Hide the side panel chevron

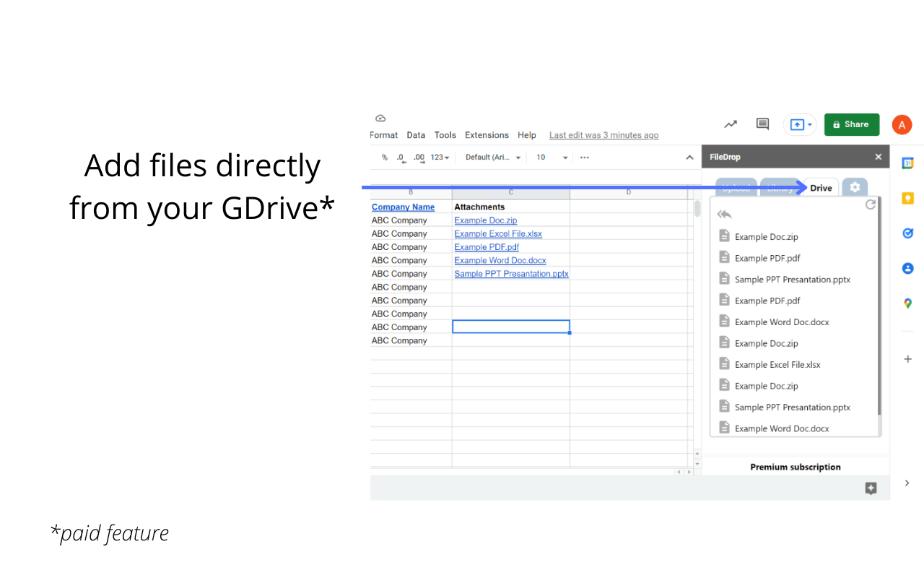[x=907, y=483]
